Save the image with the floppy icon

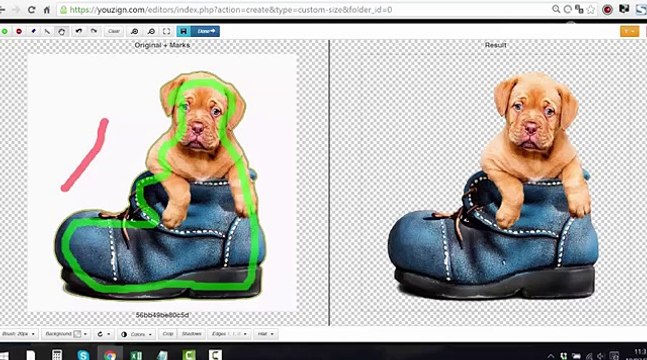(x=184, y=31)
